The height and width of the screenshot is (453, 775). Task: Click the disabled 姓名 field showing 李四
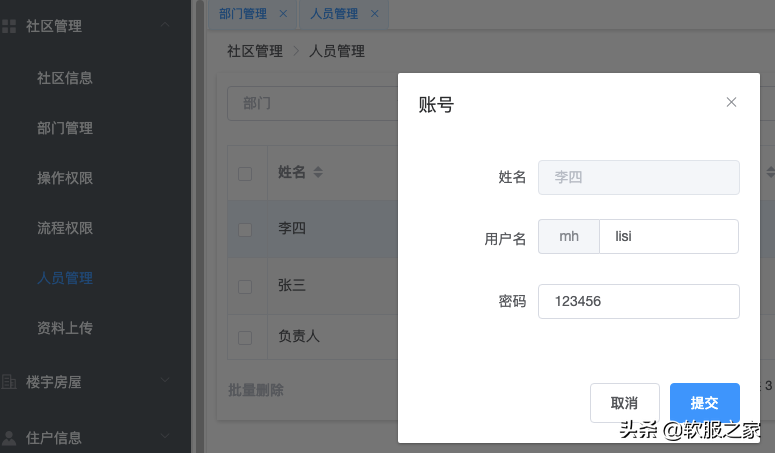pos(639,177)
